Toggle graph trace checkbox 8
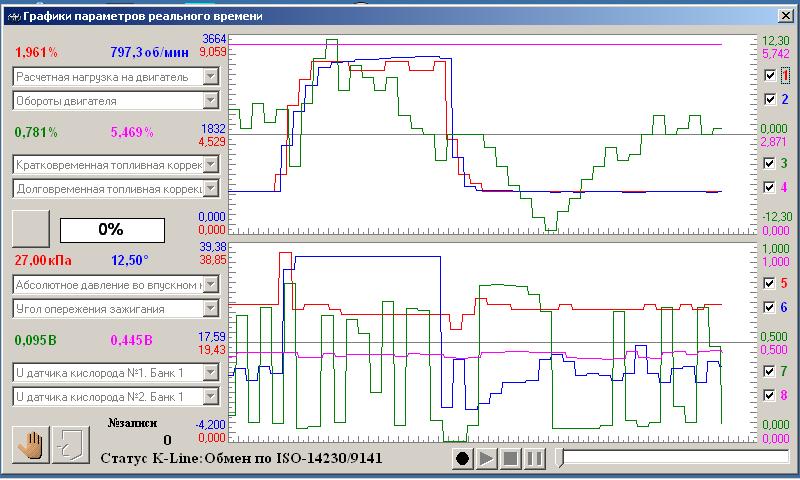Screen dimensions: 800x480 point(769,395)
